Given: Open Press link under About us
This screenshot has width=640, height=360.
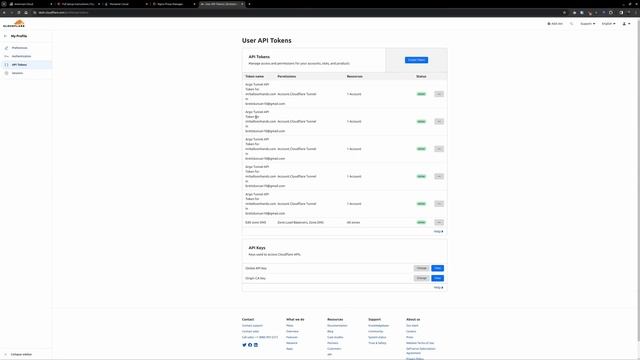Looking at the screenshot, I should [x=410, y=337].
